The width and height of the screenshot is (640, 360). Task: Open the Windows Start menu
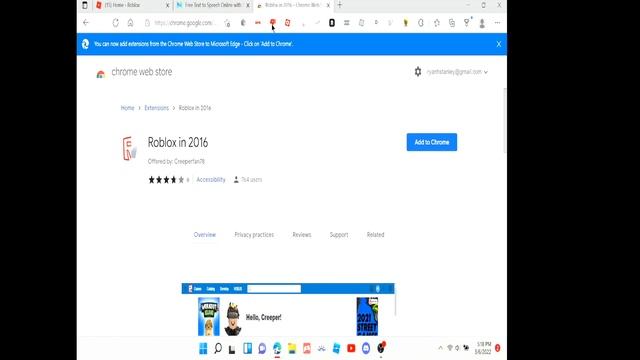click(x=203, y=348)
